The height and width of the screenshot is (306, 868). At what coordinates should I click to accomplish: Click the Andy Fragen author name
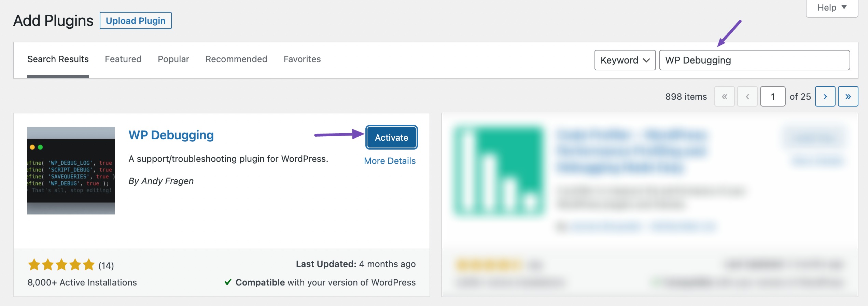pyautogui.click(x=167, y=181)
